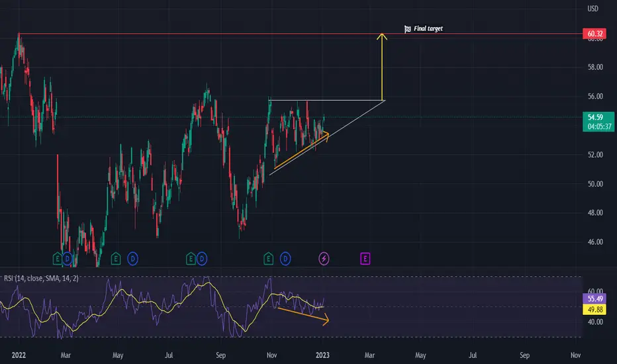Select the blue dividend D marker near November

tap(285, 259)
